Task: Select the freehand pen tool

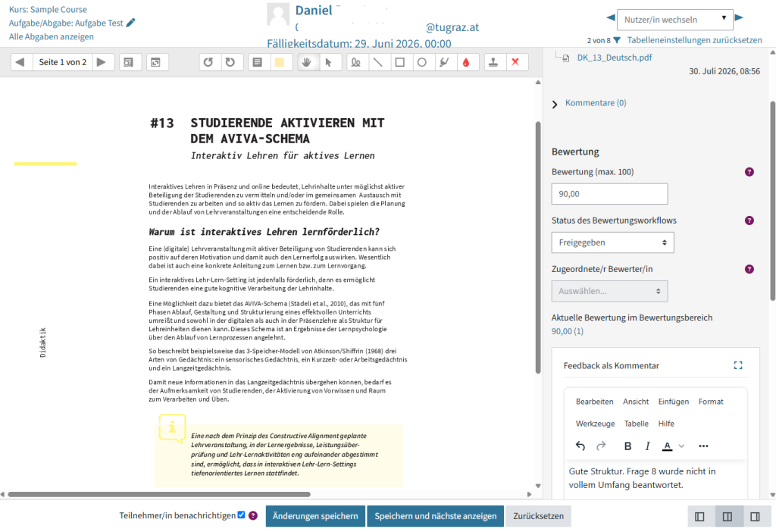Action: pos(356,62)
